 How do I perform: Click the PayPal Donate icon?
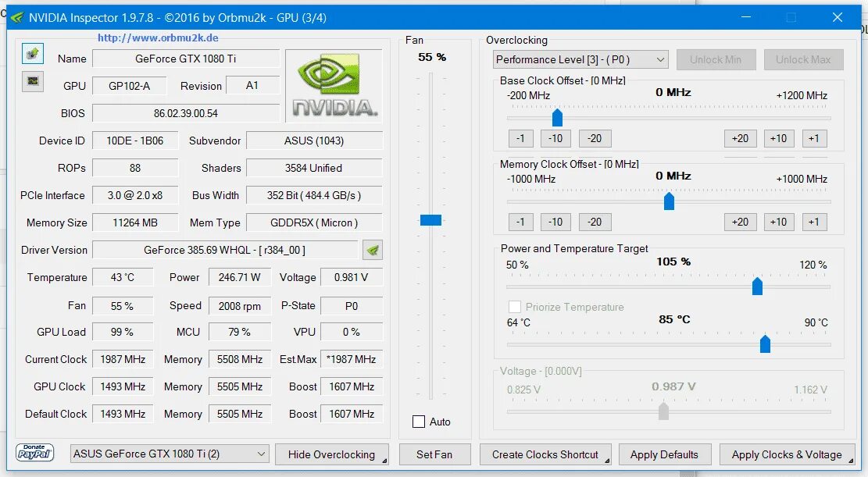click(35, 454)
